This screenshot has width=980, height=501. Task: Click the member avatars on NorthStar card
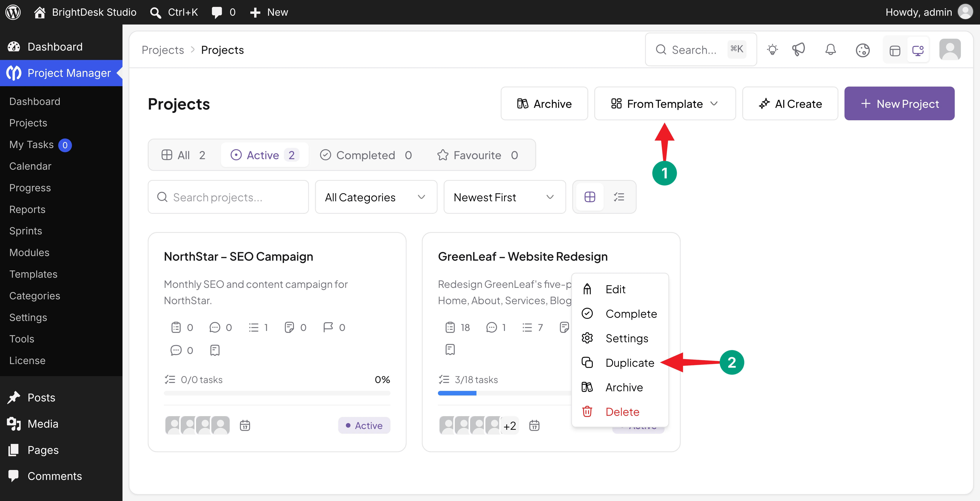click(x=198, y=425)
